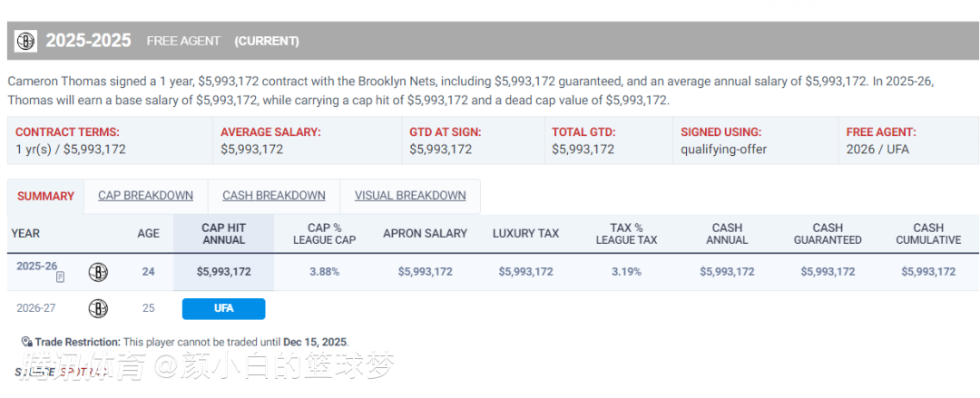Click the 2025-26 season label
This screenshot has height=398, width=980.
tap(36, 266)
